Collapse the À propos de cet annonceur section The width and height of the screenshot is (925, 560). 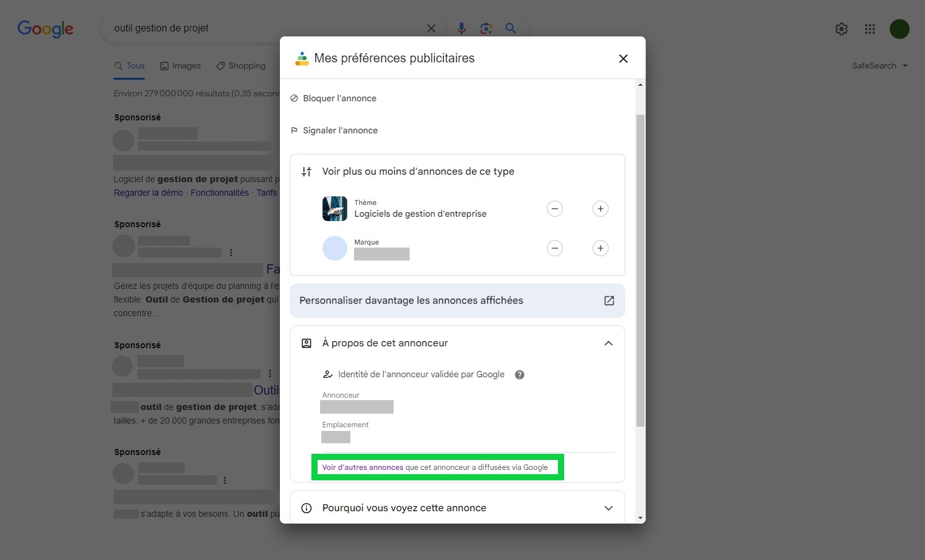[608, 343]
